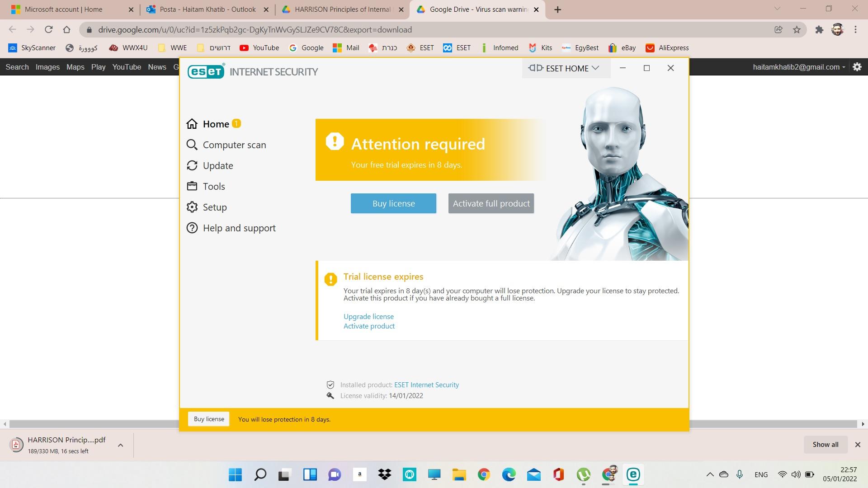Bookmark this page with the star
Screen dimensions: 868x488
pos(797,29)
